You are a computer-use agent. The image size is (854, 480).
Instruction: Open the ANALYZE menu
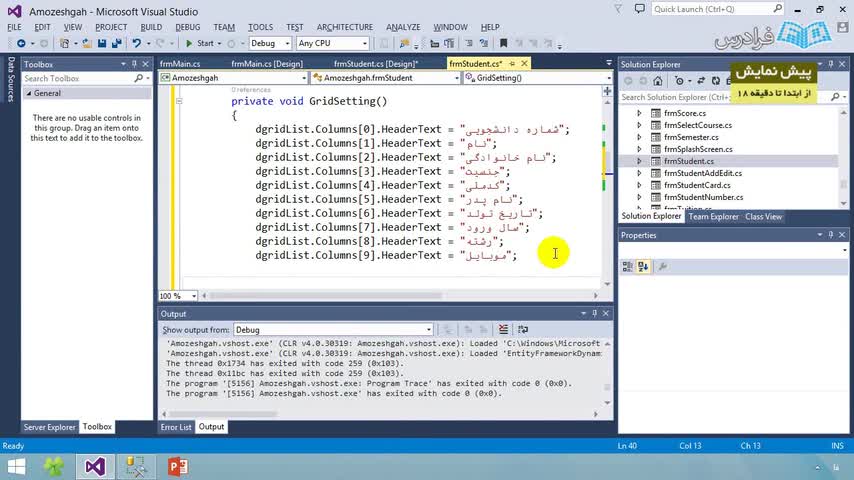(403, 27)
